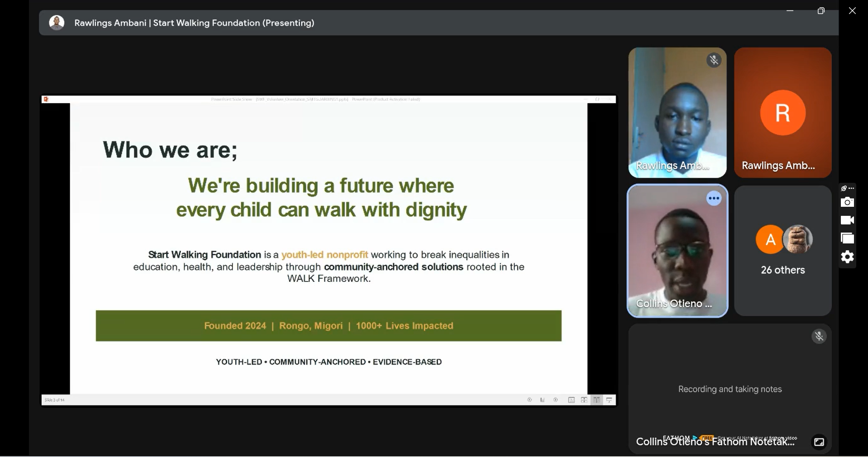This screenshot has height=457, width=868.
Task: Click muted mic icon on Rawlings video tile
Action: pyautogui.click(x=714, y=60)
